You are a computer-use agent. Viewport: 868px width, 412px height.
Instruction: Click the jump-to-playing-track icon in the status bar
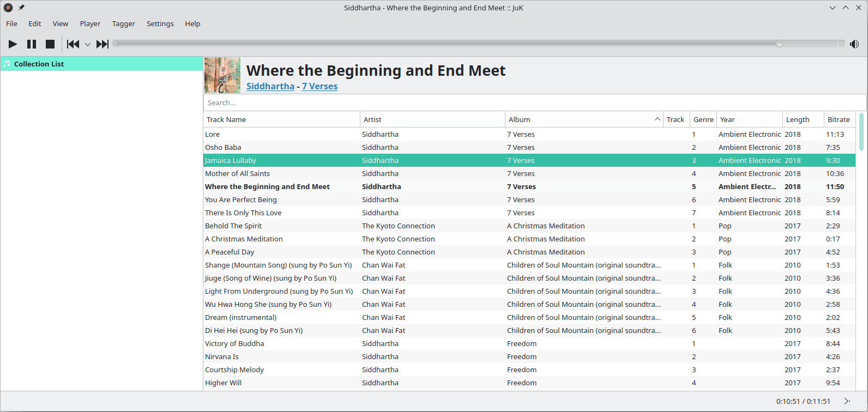[847, 401]
